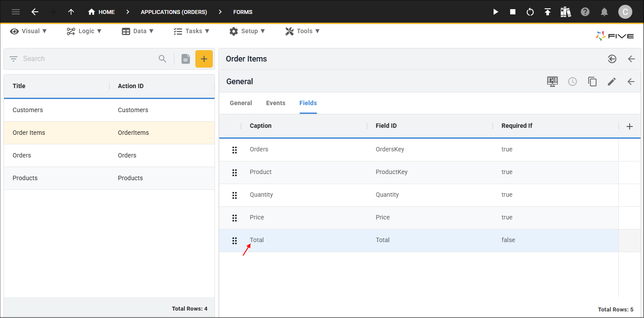The height and width of the screenshot is (318, 644).
Task: Expand the Visual dropdown menu
Action: pyautogui.click(x=28, y=31)
